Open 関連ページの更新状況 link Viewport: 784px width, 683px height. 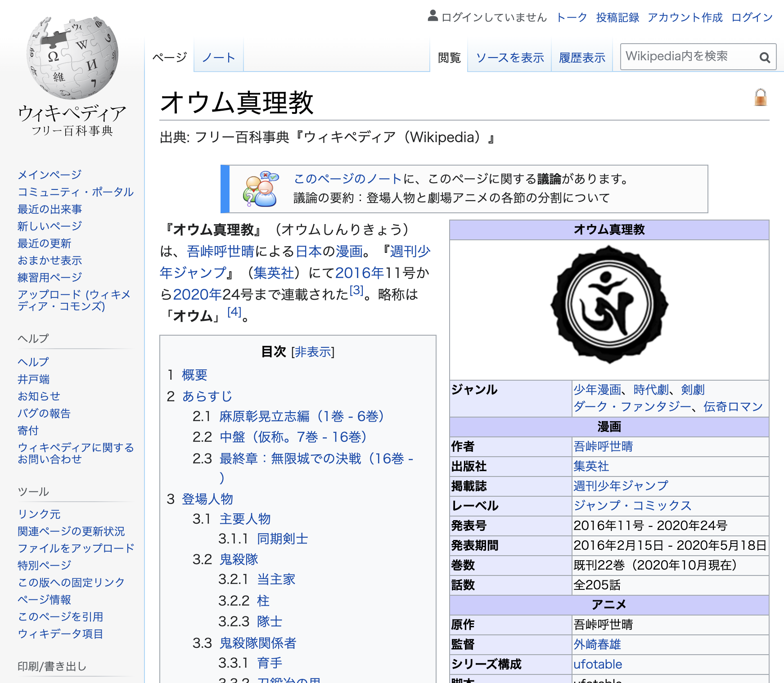click(x=71, y=531)
